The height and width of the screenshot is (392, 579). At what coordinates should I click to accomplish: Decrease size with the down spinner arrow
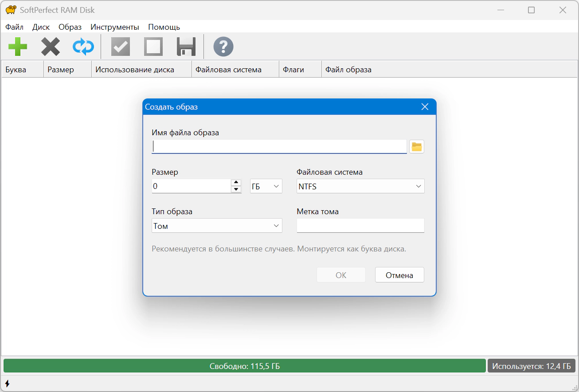click(x=236, y=189)
